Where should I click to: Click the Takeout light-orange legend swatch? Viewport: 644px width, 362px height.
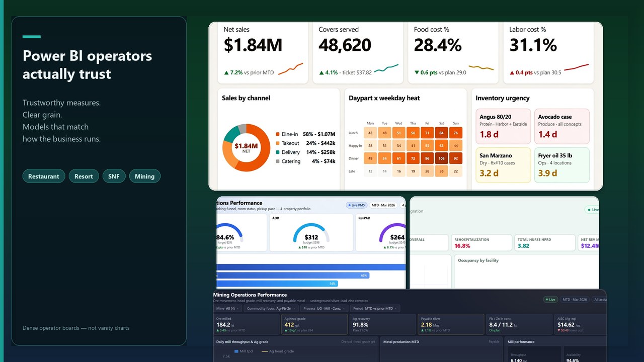[278, 143]
